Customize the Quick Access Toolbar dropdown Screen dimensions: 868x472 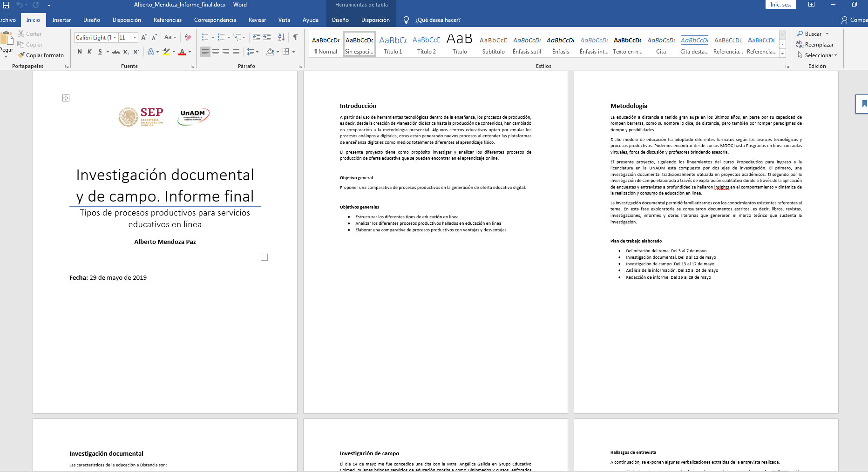pyautogui.click(x=49, y=5)
